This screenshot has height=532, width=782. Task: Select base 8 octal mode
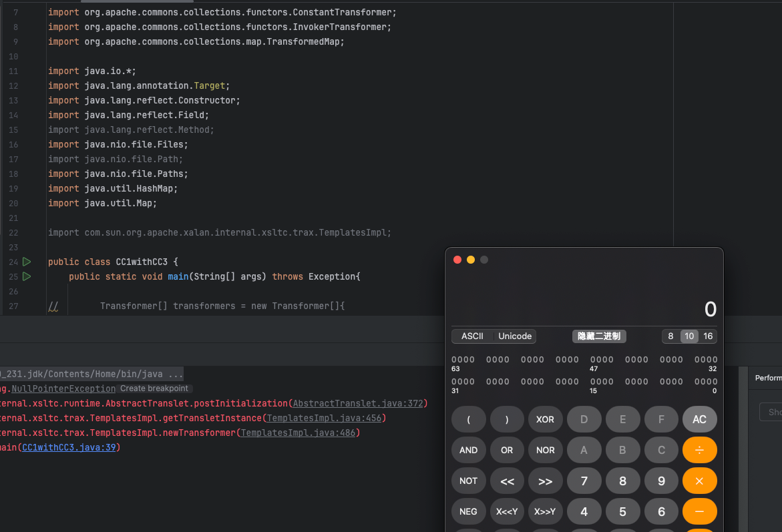click(670, 336)
